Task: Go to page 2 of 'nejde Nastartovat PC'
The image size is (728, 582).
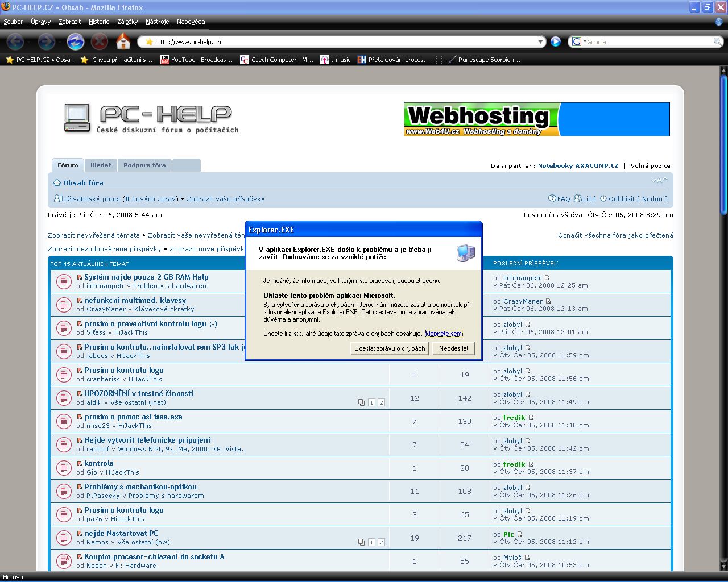Action: [381, 542]
